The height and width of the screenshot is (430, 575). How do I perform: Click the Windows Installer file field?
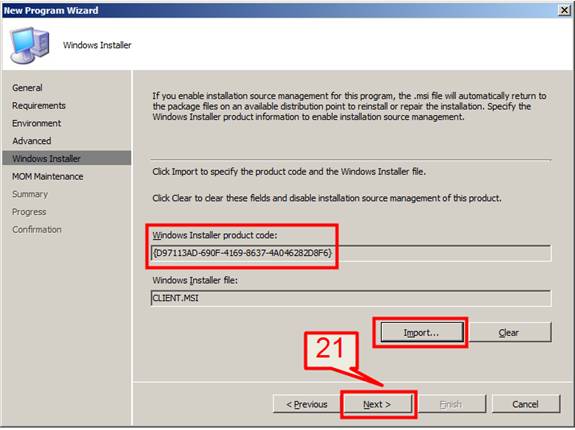(x=351, y=298)
